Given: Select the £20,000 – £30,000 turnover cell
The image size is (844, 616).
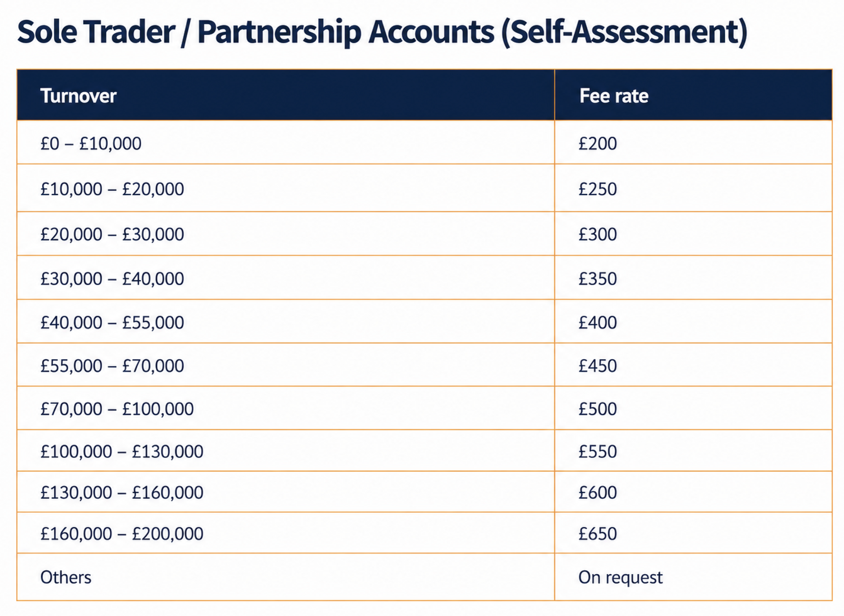Looking at the screenshot, I should pyautogui.click(x=286, y=234).
